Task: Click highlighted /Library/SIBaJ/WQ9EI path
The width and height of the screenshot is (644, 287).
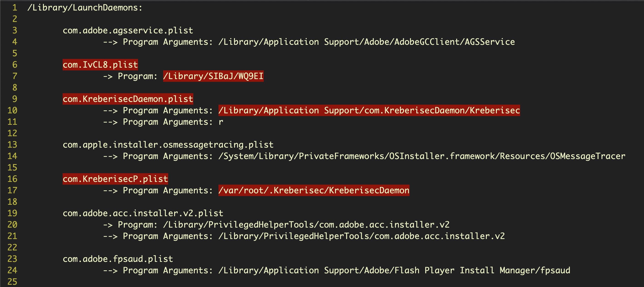Action: (213, 76)
